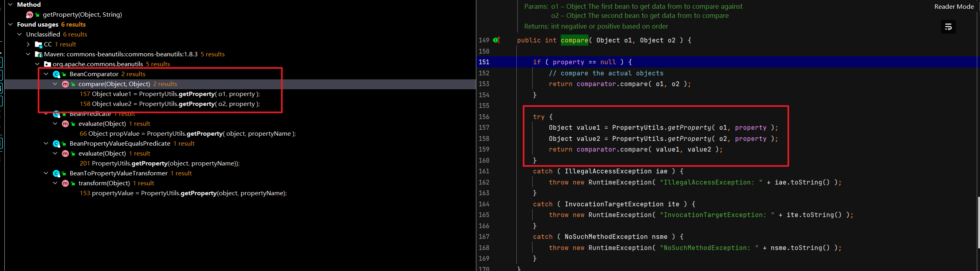
Task: Select the CC 1 result row
Action: click(x=60, y=44)
